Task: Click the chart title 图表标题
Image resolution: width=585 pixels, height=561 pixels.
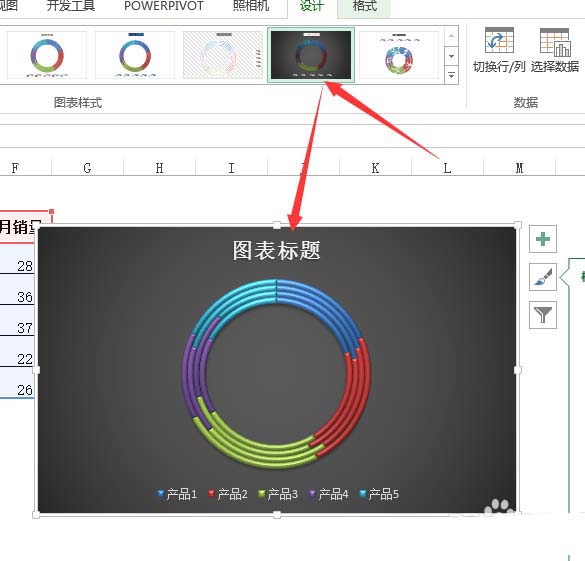Action: coord(276,250)
